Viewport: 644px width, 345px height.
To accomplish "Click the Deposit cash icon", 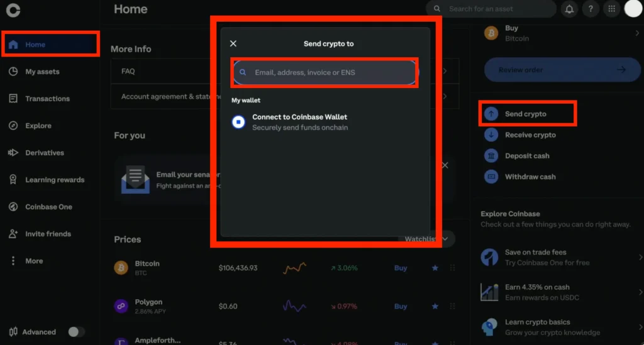I will (x=491, y=156).
